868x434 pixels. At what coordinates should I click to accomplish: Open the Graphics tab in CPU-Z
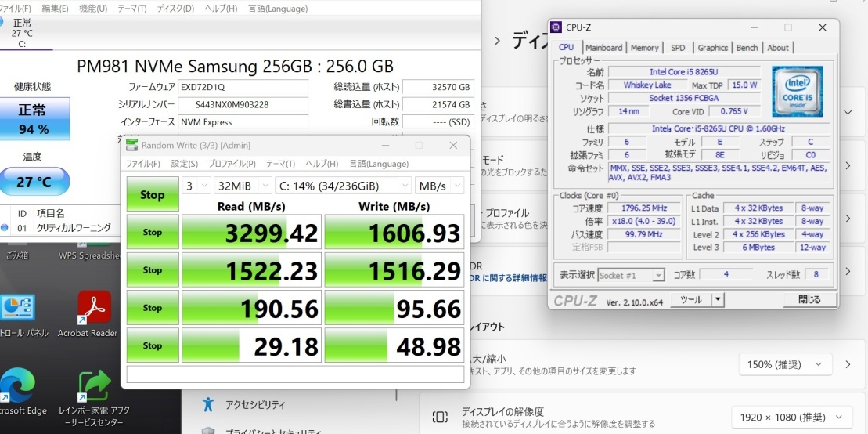click(x=712, y=48)
